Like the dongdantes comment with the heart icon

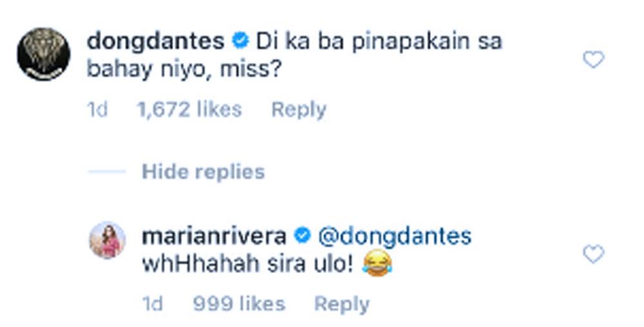click(x=594, y=60)
